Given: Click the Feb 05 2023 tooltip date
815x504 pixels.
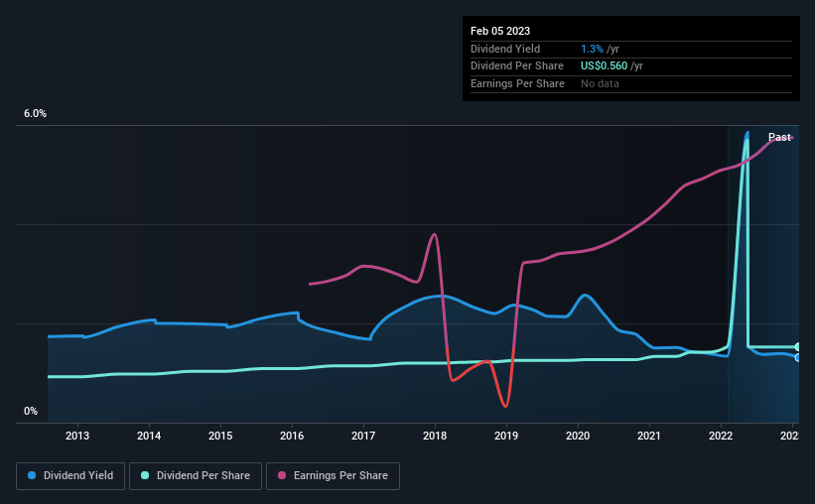Looking at the screenshot, I should [x=500, y=31].
